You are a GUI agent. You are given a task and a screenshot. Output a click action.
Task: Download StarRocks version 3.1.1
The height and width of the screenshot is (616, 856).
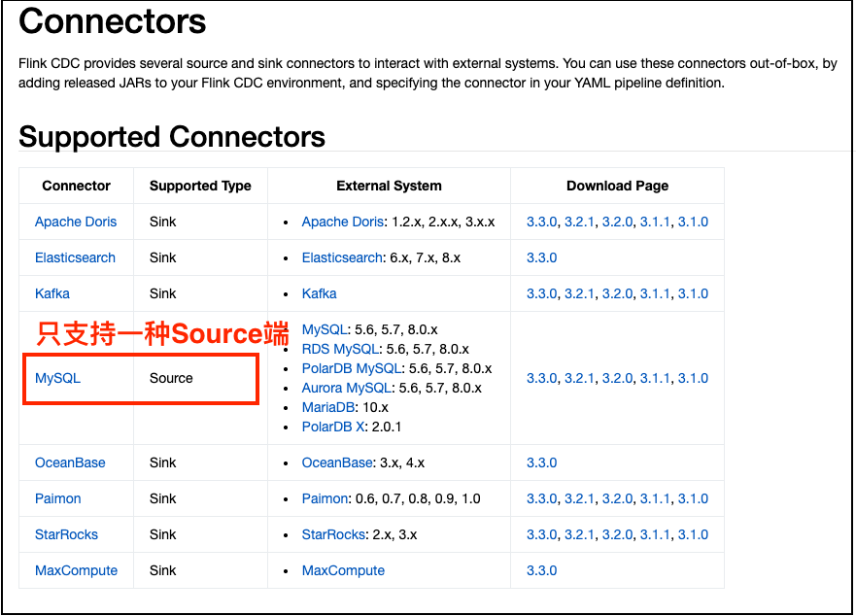(x=655, y=534)
